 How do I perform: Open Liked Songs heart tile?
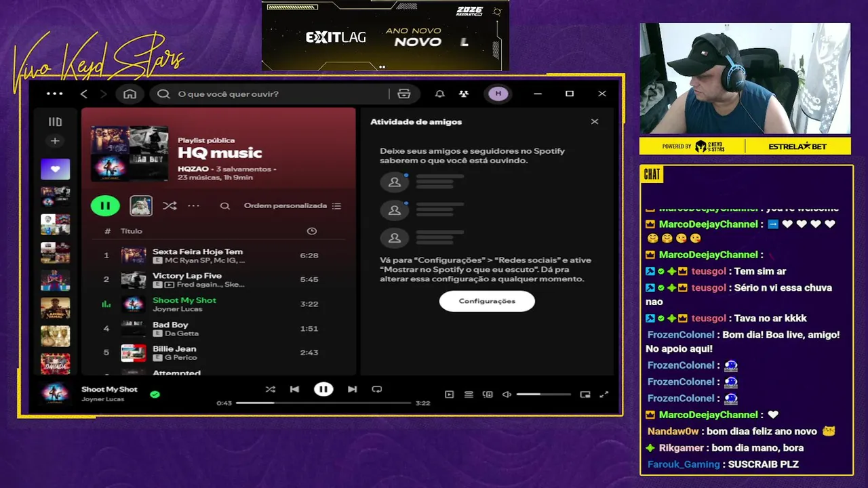click(x=55, y=169)
